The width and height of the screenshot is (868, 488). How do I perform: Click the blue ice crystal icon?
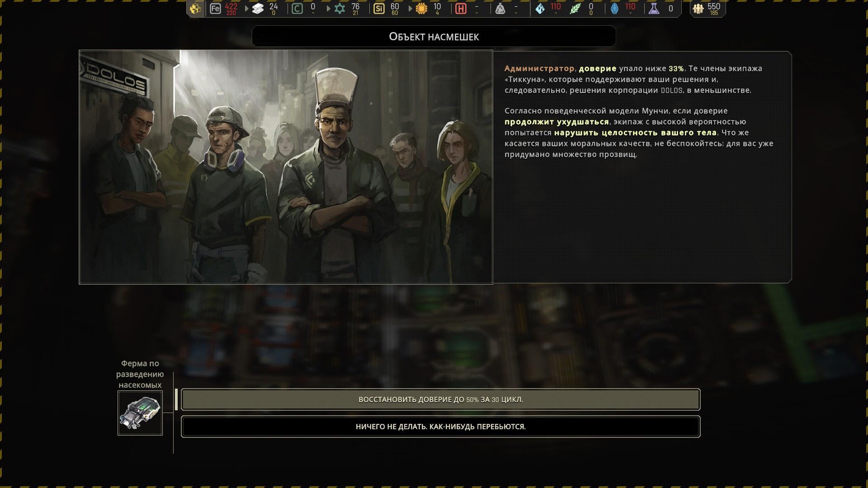pos(540,9)
